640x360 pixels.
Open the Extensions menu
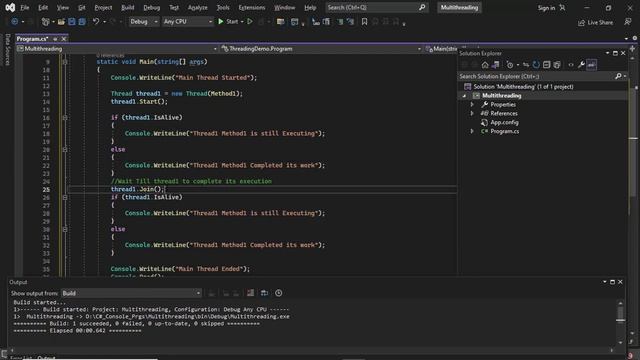[251, 7]
